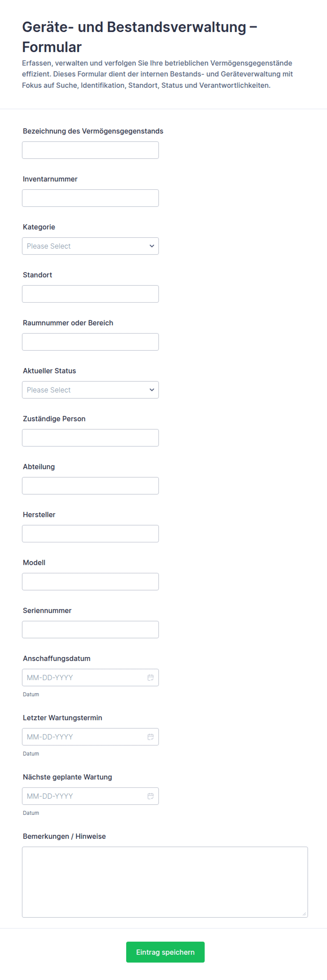Click into the Modell field
Screen dimensions: 327x980
click(90, 582)
